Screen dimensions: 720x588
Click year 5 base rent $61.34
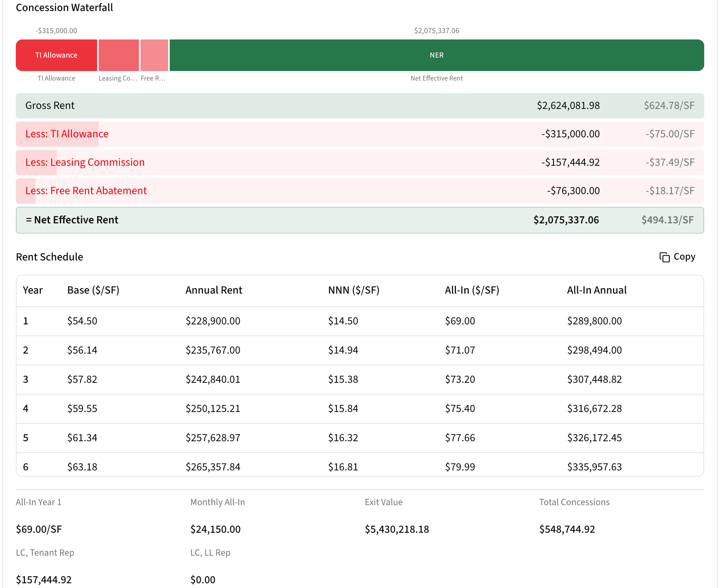[x=82, y=438]
